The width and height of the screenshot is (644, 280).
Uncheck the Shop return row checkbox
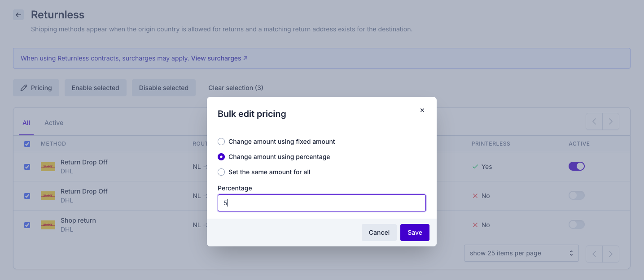27,225
